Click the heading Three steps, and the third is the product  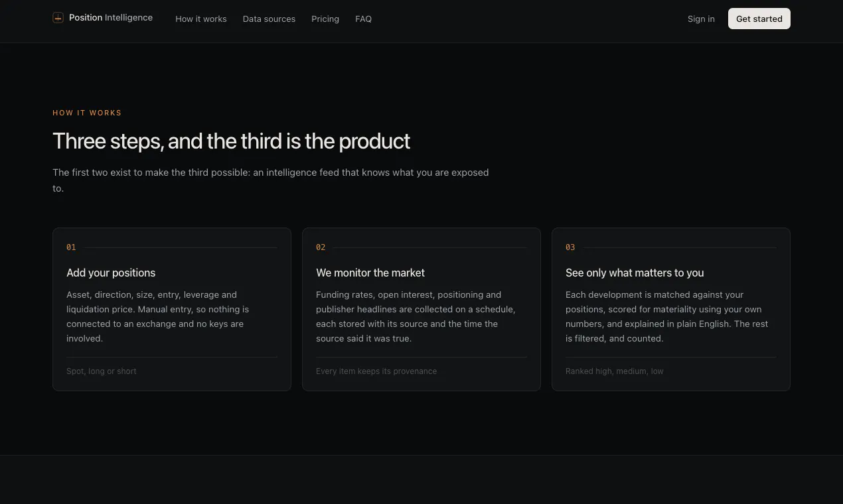(231, 141)
